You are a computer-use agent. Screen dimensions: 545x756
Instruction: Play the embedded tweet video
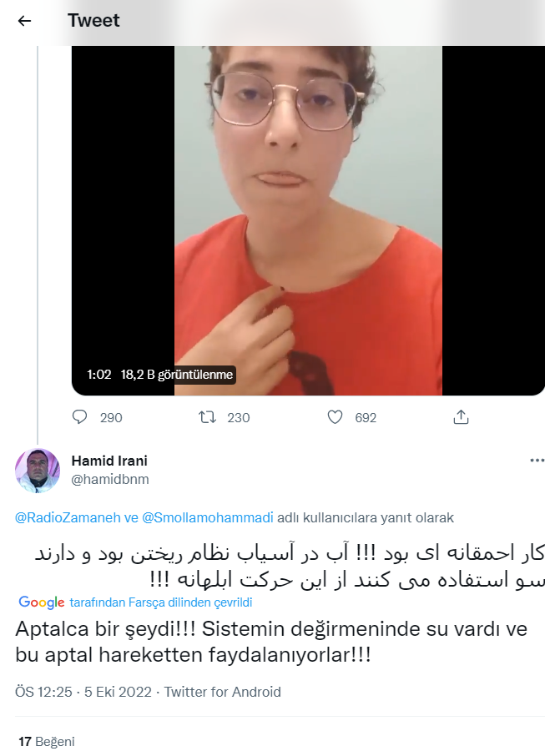[x=308, y=221]
